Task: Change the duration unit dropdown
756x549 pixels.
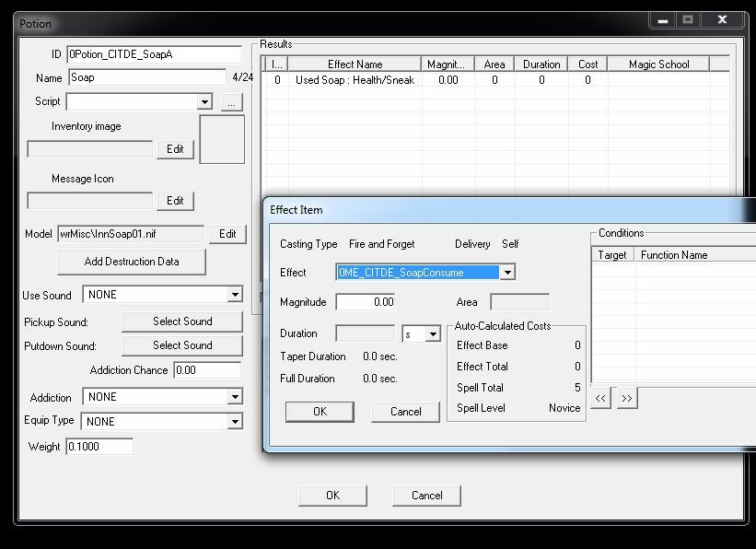Action: [x=433, y=334]
